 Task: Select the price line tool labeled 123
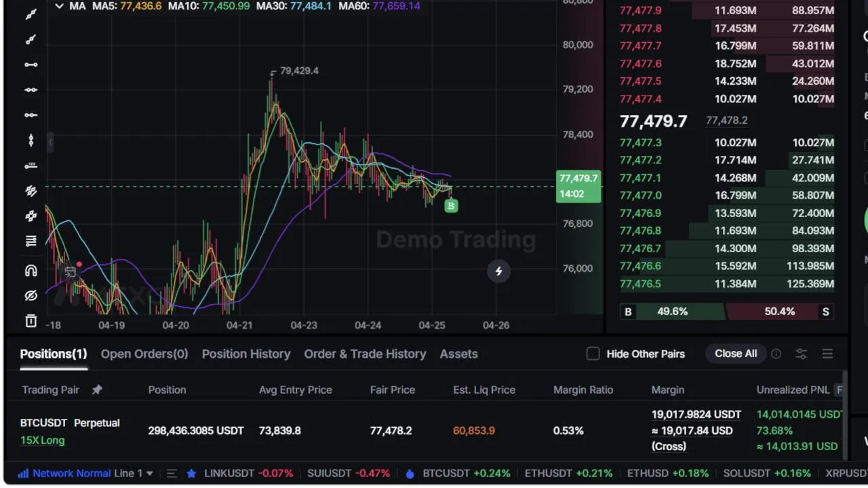click(31, 165)
